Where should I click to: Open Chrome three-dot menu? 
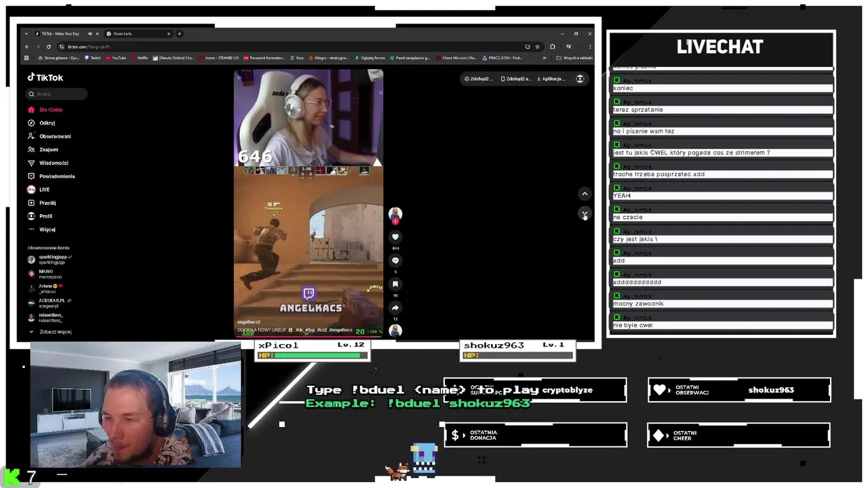[x=589, y=47]
